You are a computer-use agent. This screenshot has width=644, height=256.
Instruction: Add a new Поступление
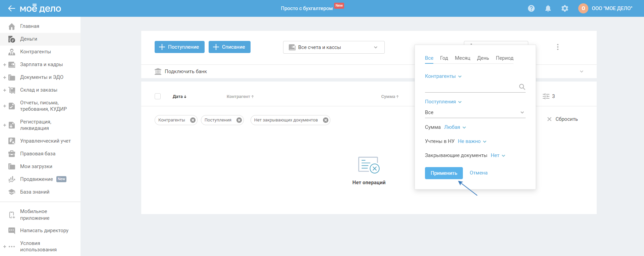click(x=179, y=47)
